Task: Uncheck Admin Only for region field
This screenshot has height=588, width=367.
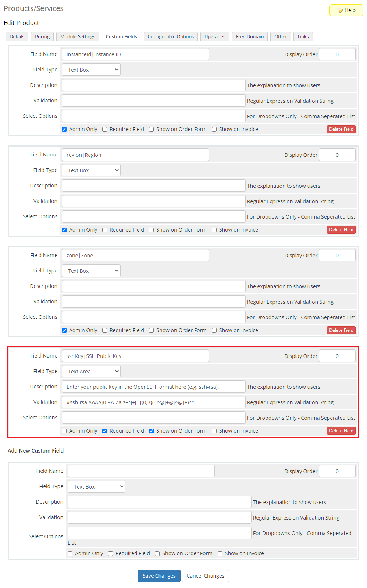Action: click(64, 230)
